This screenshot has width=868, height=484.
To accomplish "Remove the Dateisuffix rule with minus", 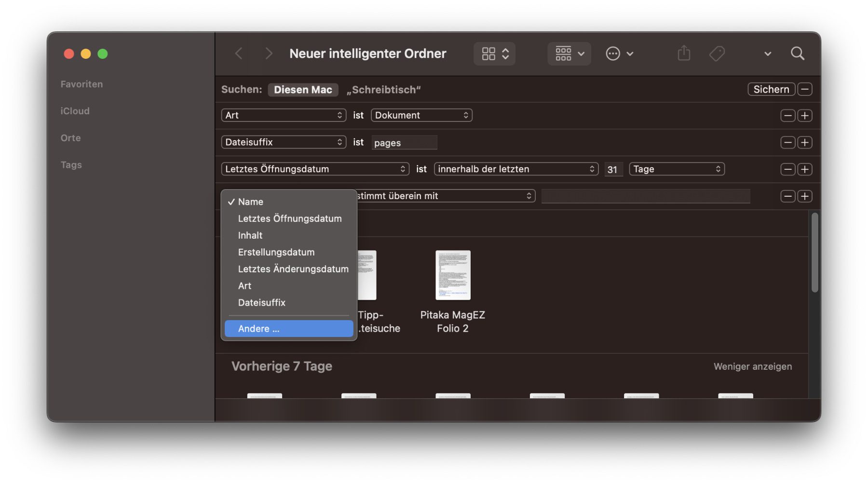I will [x=787, y=143].
